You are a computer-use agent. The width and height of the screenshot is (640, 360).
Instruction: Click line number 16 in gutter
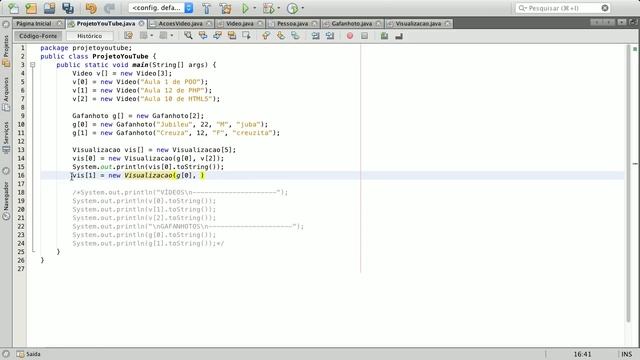[x=21, y=176]
